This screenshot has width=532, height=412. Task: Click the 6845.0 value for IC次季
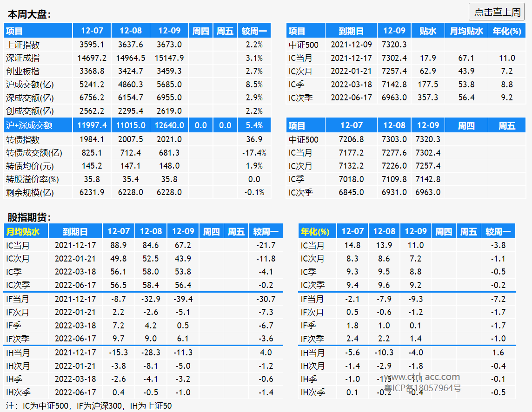tap(351, 192)
